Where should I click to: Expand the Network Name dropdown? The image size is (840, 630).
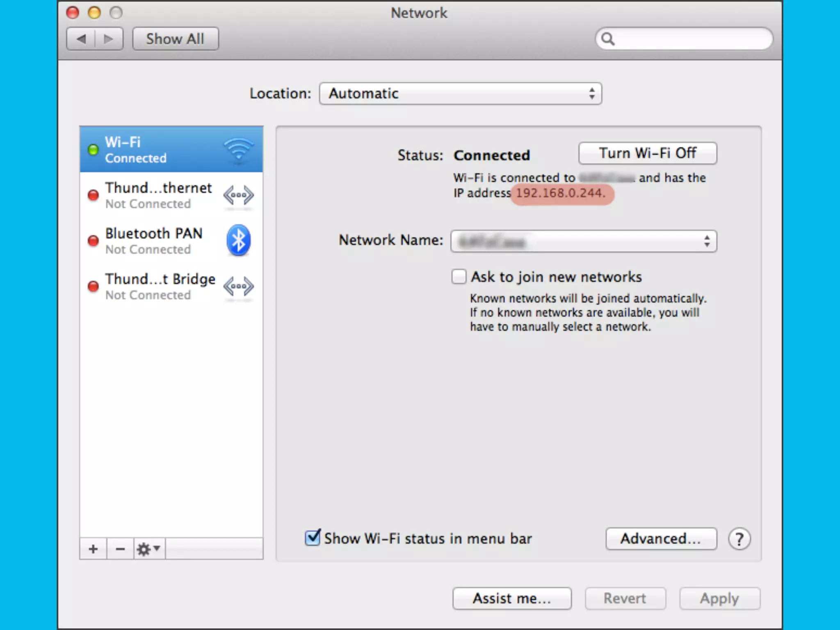coord(583,241)
